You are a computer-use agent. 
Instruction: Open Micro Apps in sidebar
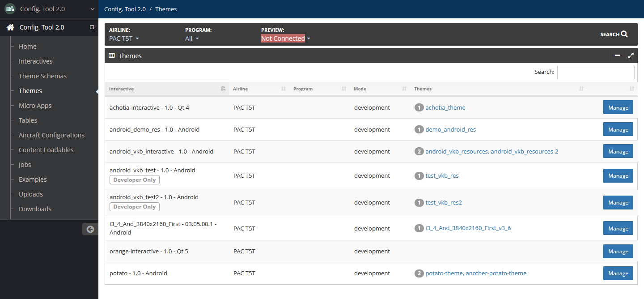click(35, 106)
